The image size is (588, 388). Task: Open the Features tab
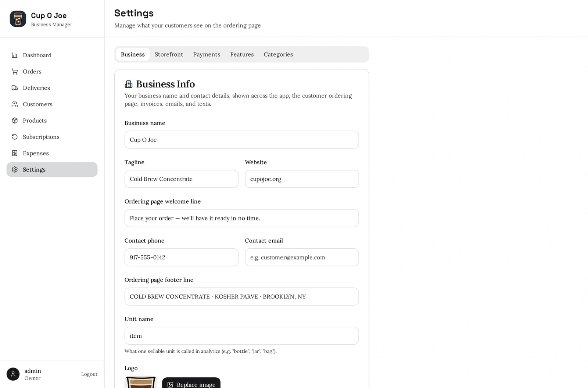242,54
